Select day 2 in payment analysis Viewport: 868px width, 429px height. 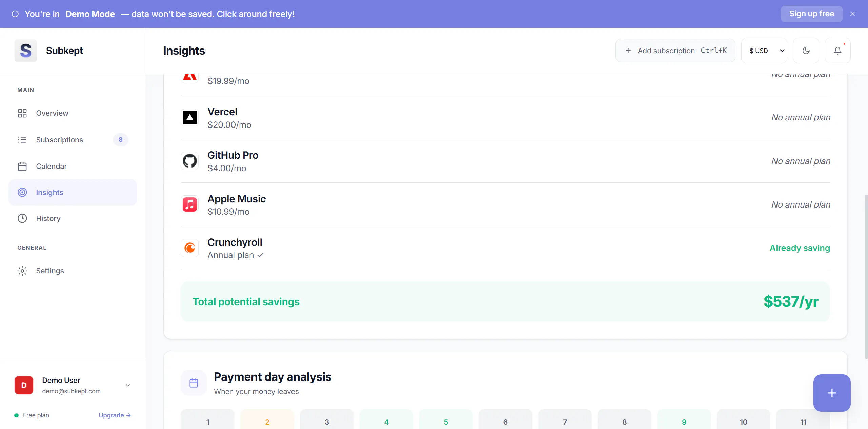click(x=267, y=420)
